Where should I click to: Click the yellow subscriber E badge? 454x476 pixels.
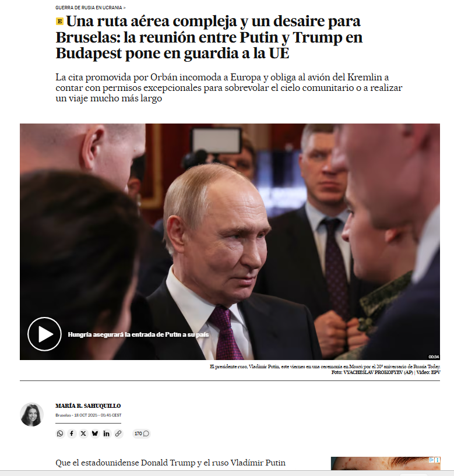59,21
